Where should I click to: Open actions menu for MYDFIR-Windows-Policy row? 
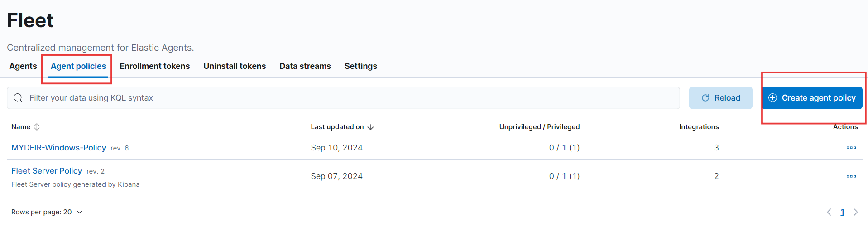click(851, 148)
